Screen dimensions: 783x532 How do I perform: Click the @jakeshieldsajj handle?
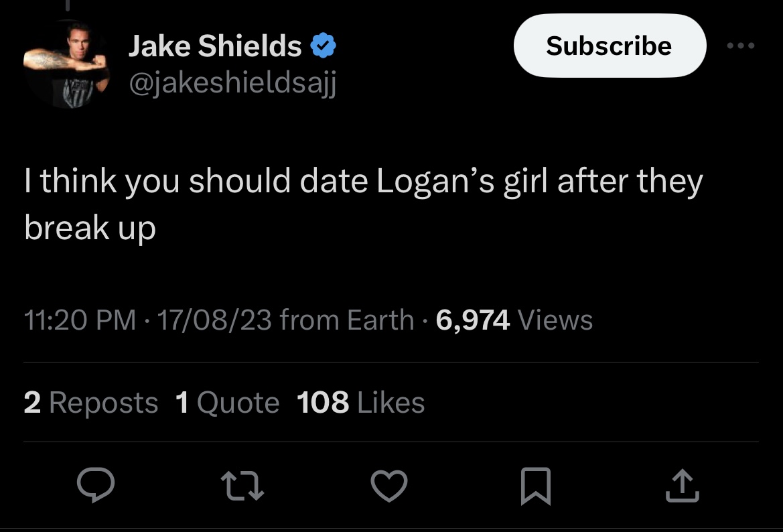coord(232,83)
